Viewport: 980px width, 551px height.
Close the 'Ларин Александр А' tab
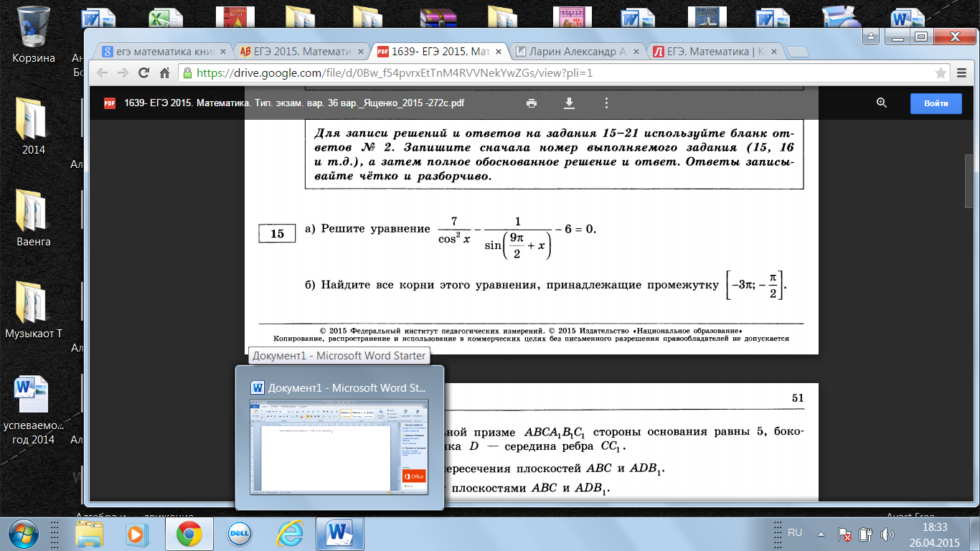636,52
